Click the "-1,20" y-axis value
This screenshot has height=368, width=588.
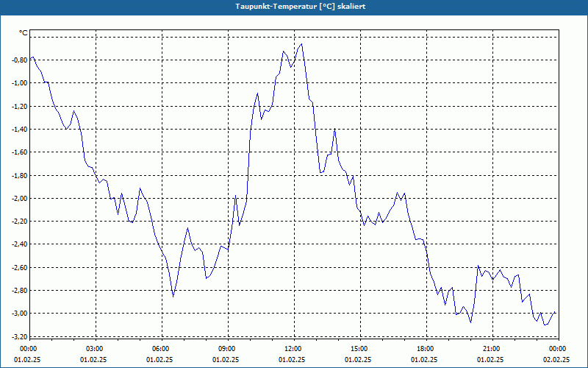[x=20, y=106]
